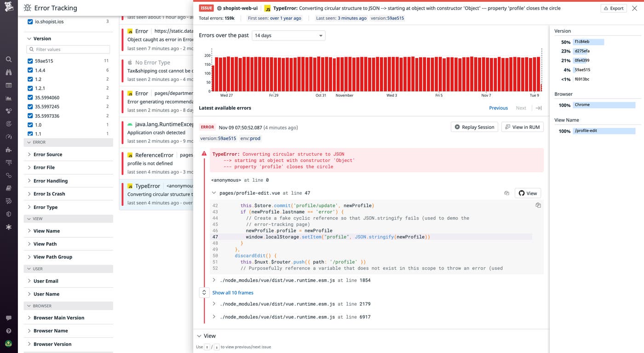Open the chat feedback icon bottom left
The image size is (644, 353).
[x=8, y=317]
